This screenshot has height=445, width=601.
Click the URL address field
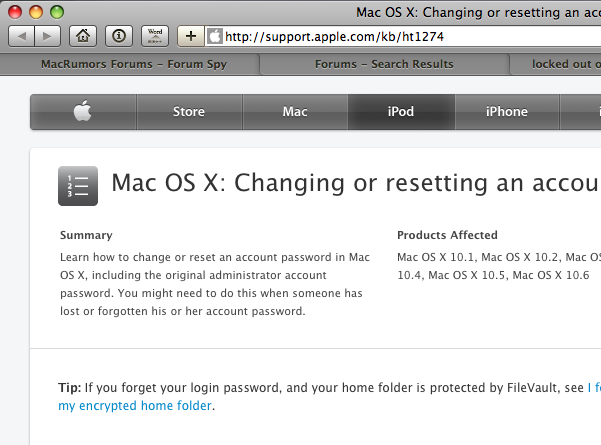[x=400, y=36]
